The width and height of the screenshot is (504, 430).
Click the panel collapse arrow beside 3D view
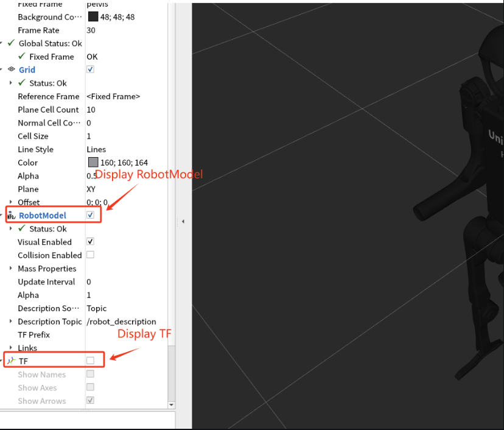click(x=183, y=222)
